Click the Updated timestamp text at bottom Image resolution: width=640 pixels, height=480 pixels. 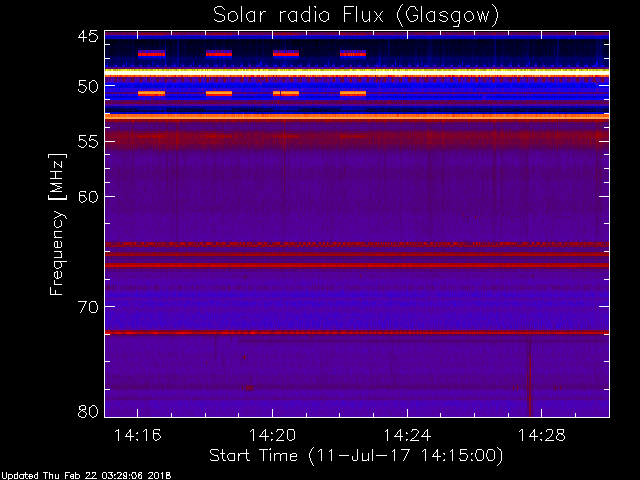click(86, 476)
